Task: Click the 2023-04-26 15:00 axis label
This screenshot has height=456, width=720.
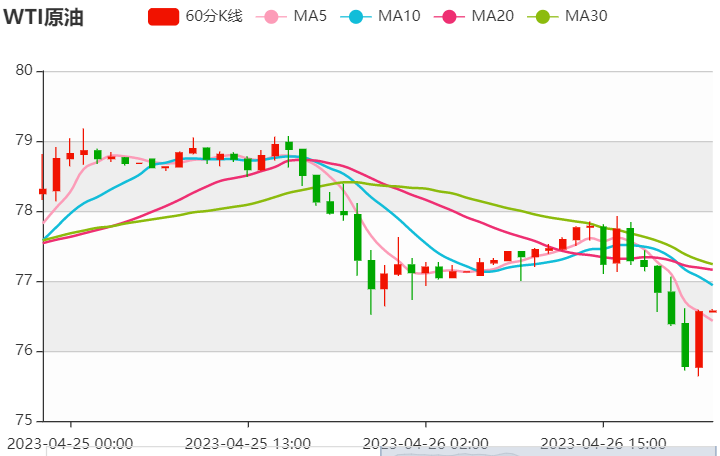Action: click(602, 442)
